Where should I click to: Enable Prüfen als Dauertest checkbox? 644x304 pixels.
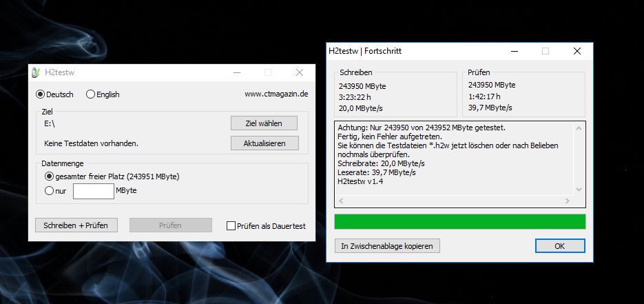266,226
